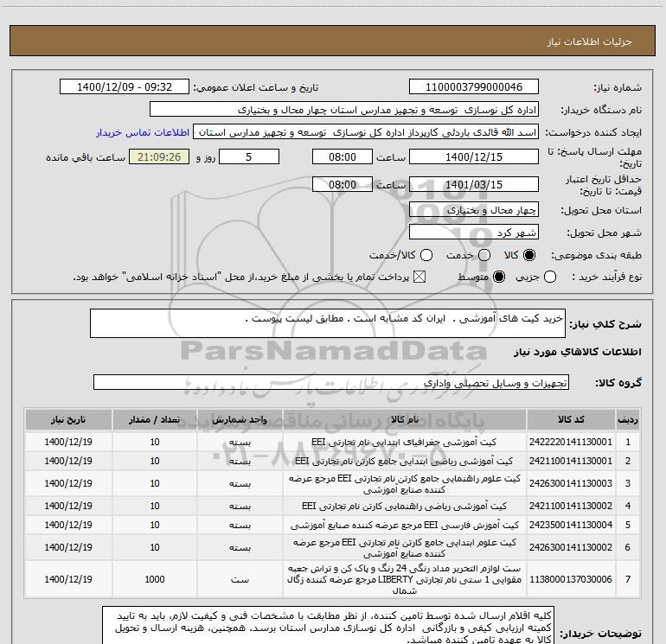Click the unit ست cell in row 7

point(240,579)
